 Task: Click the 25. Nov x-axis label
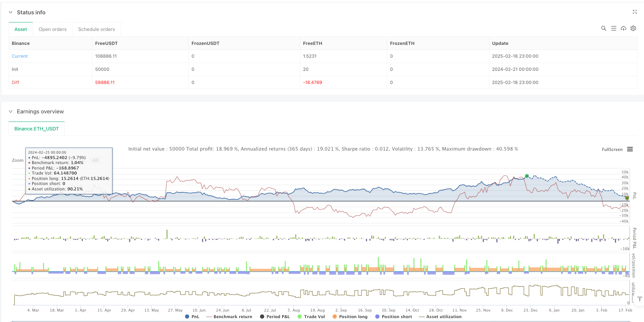point(483,310)
